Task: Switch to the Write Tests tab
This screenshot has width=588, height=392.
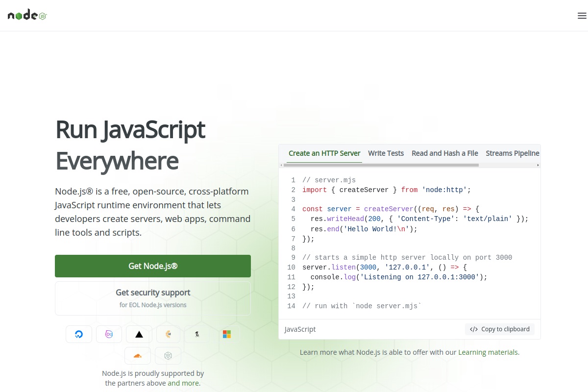Action: pos(386,153)
